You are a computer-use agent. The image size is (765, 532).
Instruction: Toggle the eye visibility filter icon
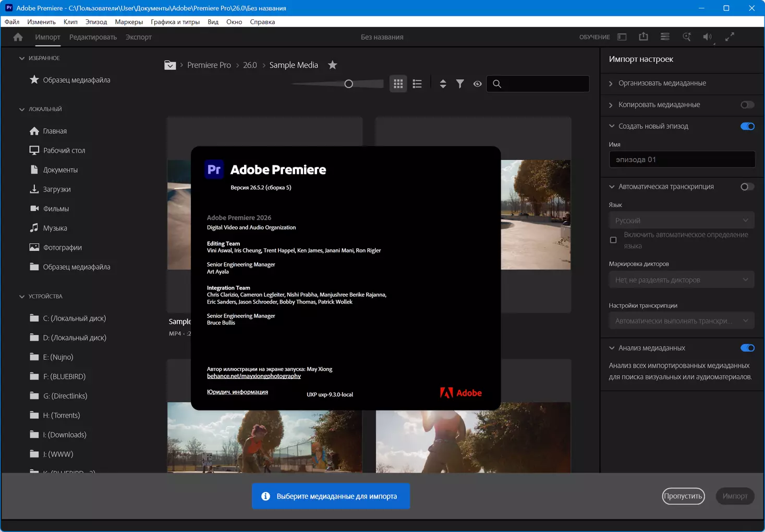477,84
